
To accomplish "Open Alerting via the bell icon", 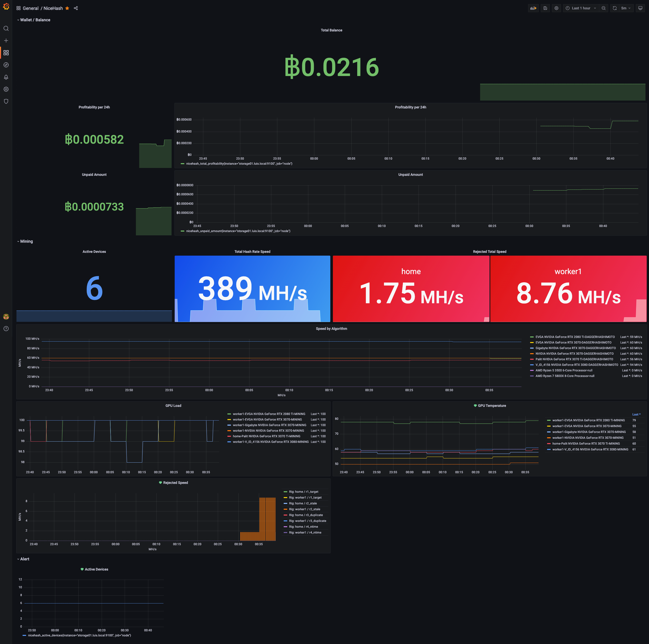I will click(x=6, y=77).
